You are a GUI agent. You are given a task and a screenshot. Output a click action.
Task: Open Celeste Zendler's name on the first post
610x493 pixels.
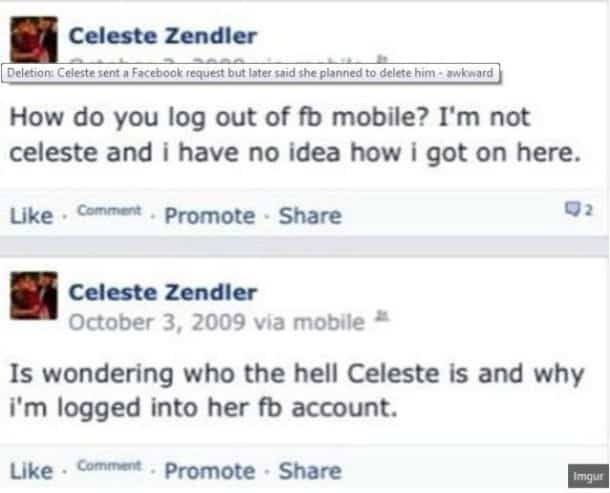pyautogui.click(x=162, y=37)
